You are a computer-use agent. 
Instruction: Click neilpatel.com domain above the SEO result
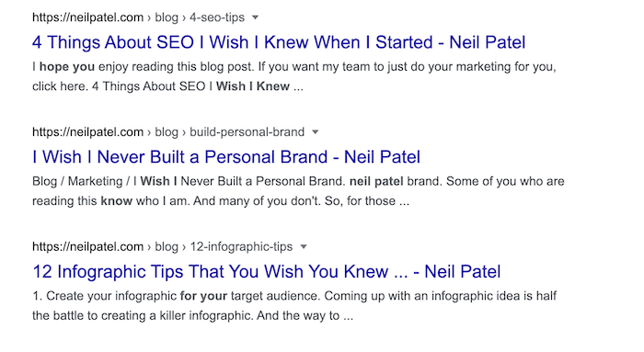pos(88,17)
